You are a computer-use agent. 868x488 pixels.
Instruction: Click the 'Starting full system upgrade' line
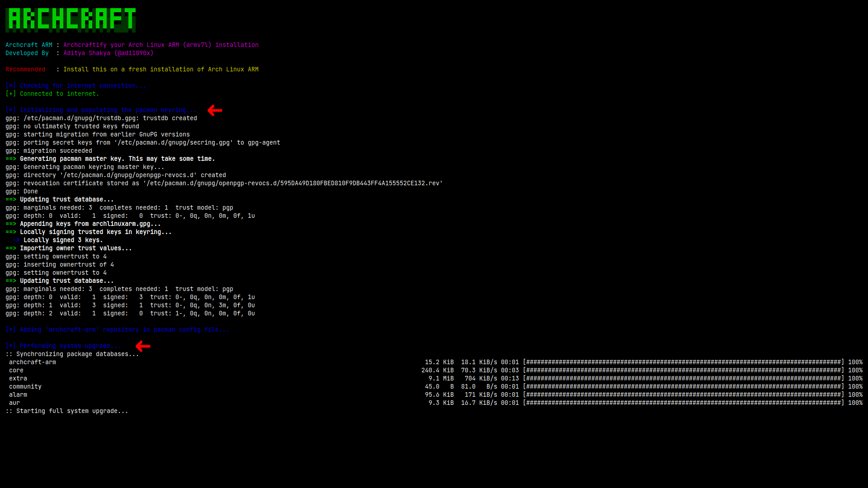(x=68, y=411)
